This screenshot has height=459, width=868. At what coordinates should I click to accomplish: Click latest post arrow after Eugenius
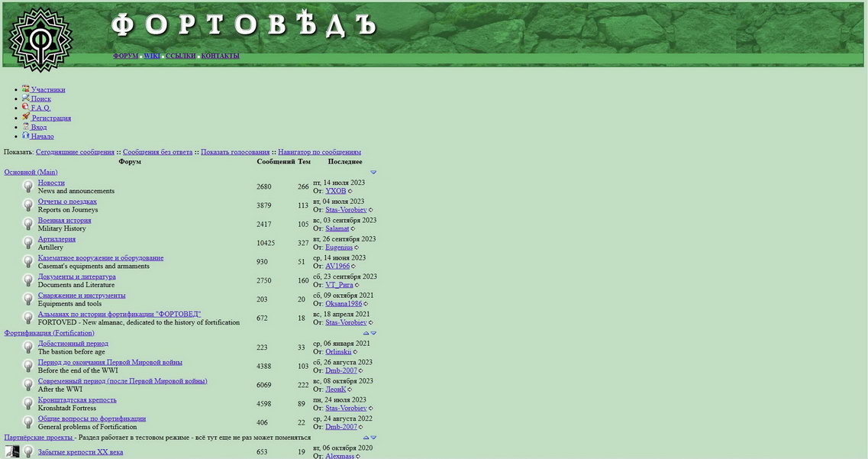(x=357, y=247)
